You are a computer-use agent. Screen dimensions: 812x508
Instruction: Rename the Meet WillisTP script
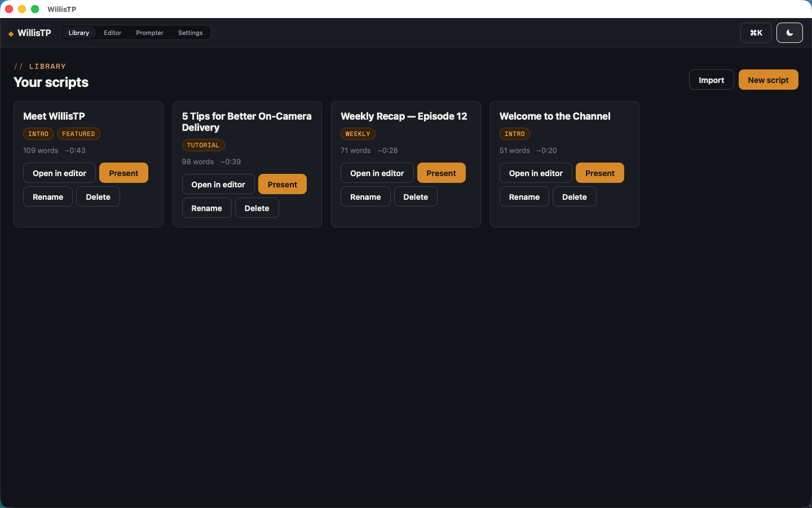[48, 196]
